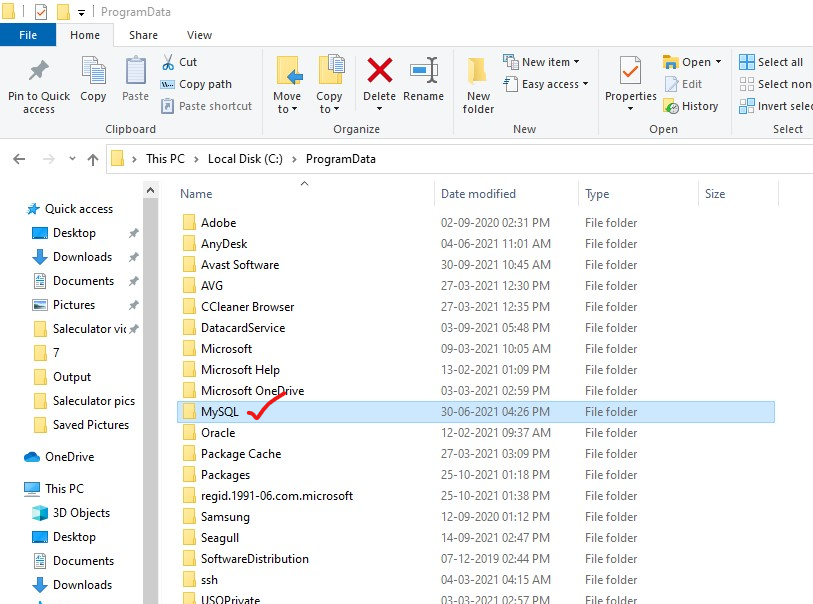Select This PC in navigation pane
This screenshot has width=813, height=604.
(x=54, y=489)
